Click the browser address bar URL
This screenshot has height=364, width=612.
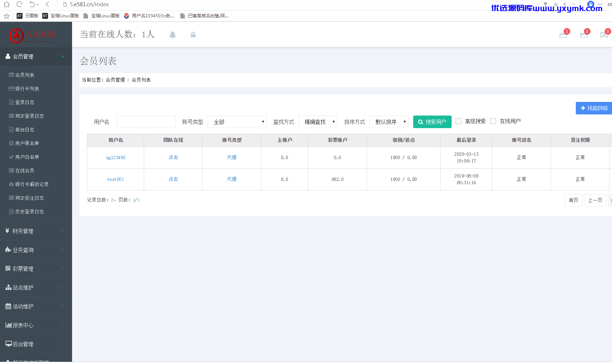pos(89,4)
